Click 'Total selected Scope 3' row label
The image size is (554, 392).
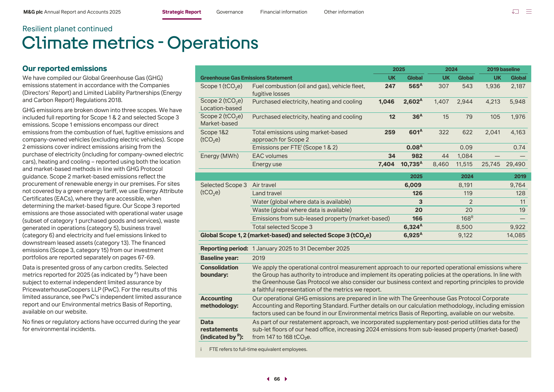282,227
